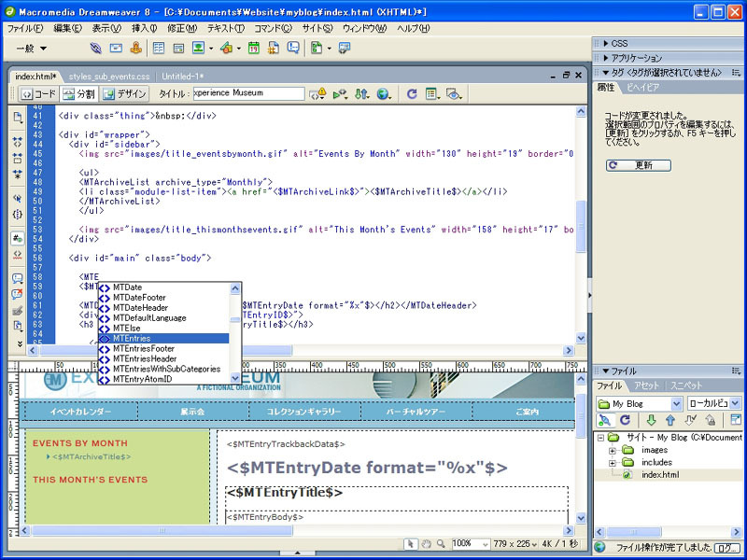The height and width of the screenshot is (560, 747).
Task: Refresh Design View from document toolbar
Action: pos(412,94)
